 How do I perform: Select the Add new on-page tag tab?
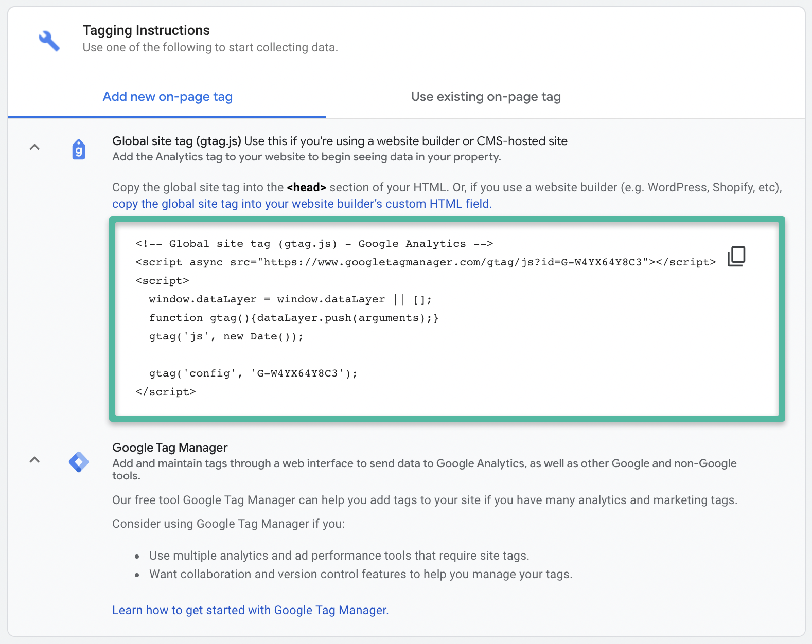(167, 97)
